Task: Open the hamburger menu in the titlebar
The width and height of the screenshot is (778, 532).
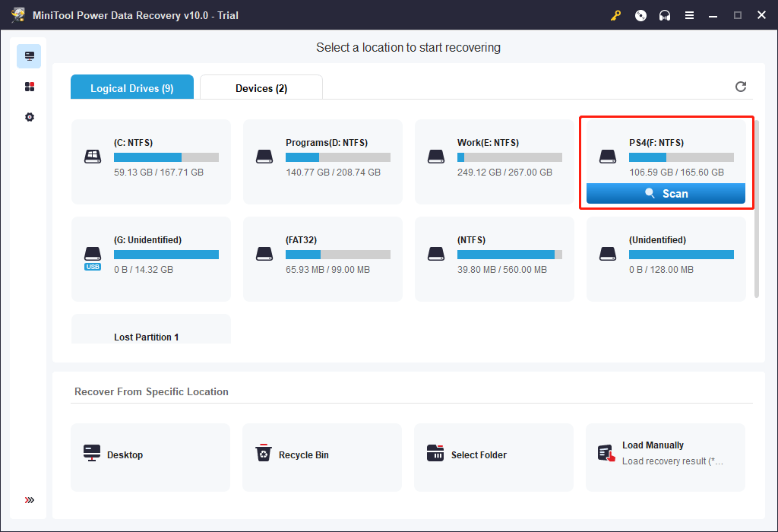Action: coord(689,14)
